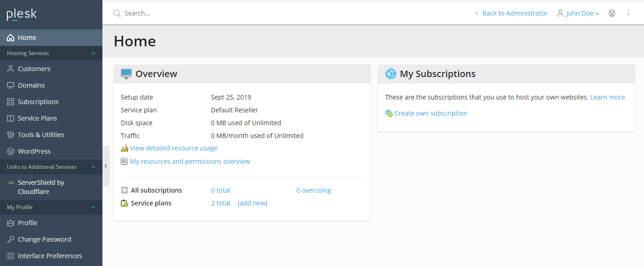Collapse the Hosting Services section
The width and height of the screenshot is (644, 266).
tap(93, 53)
